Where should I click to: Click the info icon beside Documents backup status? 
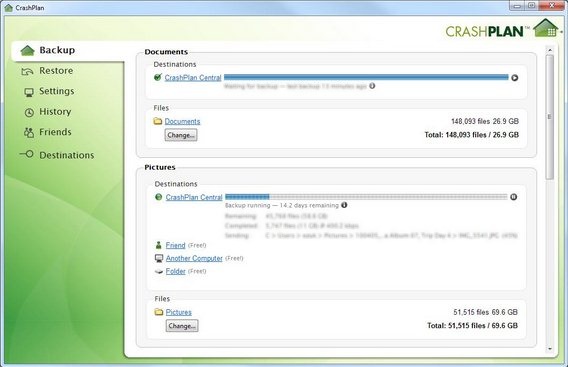(x=372, y=86)
